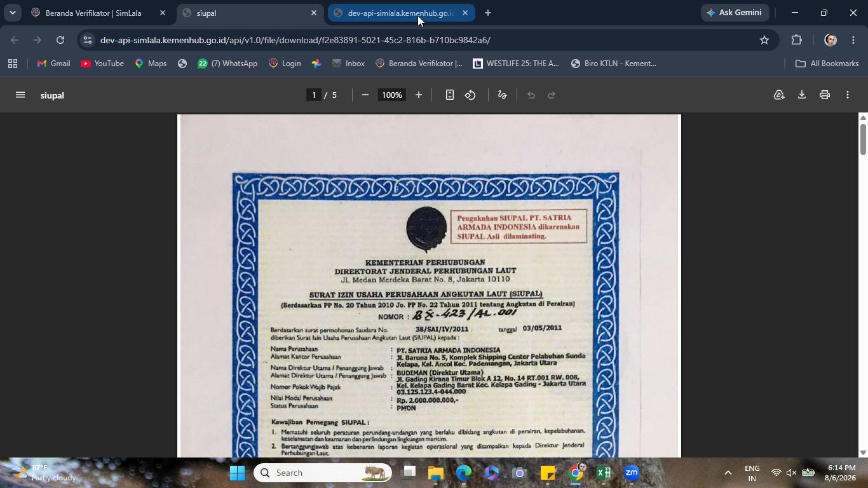
Task: Open the Biro KTLN bookmark
Action: click(614, 64)
